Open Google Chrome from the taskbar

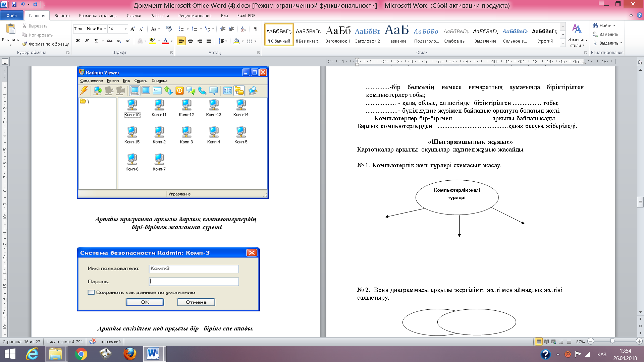81,354
